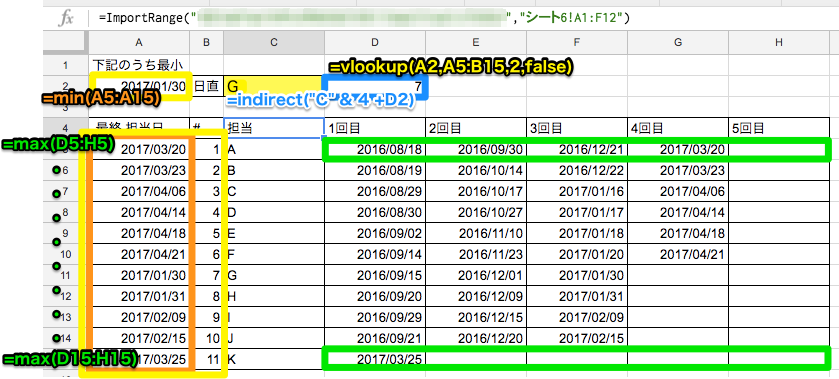
Task: Select cell with date 2016/12/01
Action: click(476, 275)
